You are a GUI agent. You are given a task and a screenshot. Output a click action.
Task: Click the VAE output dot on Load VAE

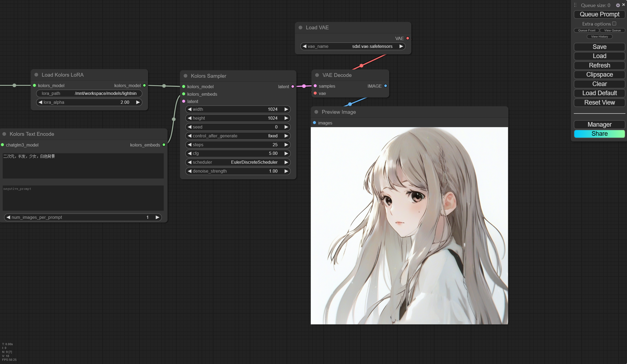point(408,38)
